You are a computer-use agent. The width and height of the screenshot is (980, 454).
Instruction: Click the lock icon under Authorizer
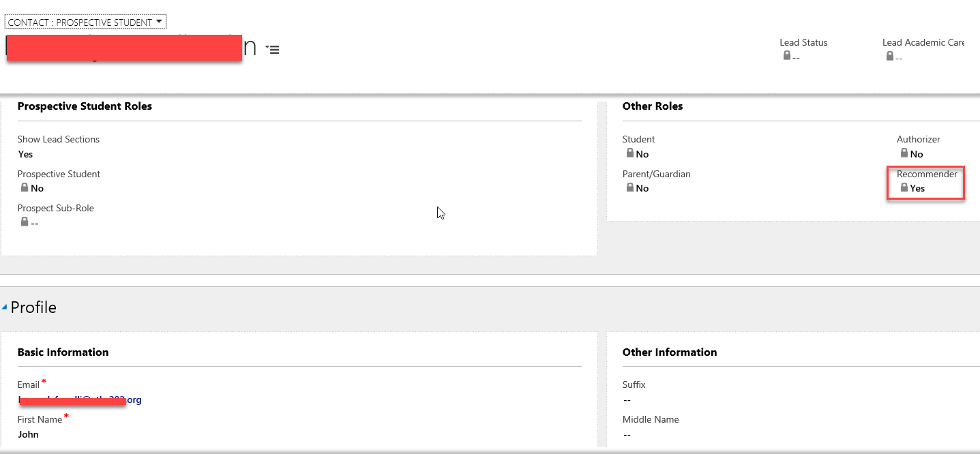click(x=904, y=153)
